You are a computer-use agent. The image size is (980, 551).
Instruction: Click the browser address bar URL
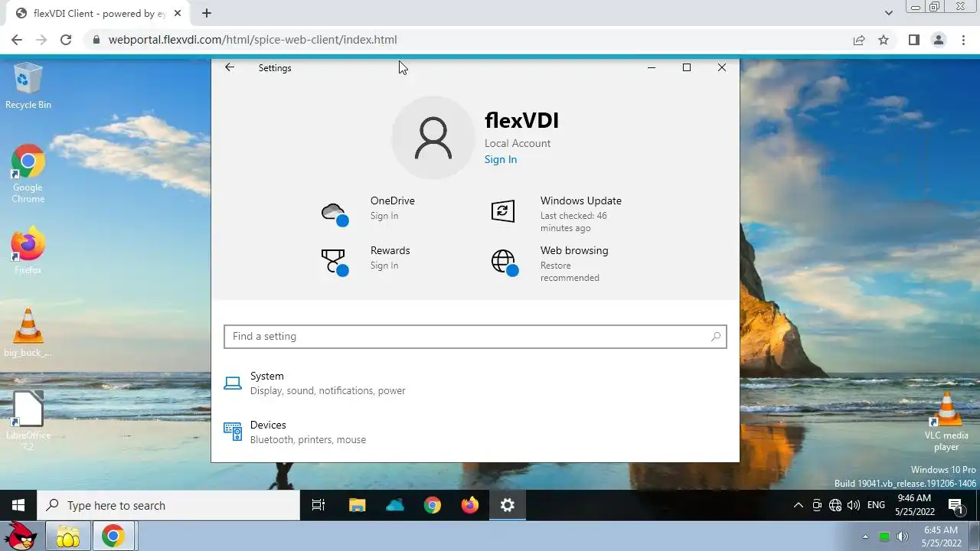click(x=253, y=40)
